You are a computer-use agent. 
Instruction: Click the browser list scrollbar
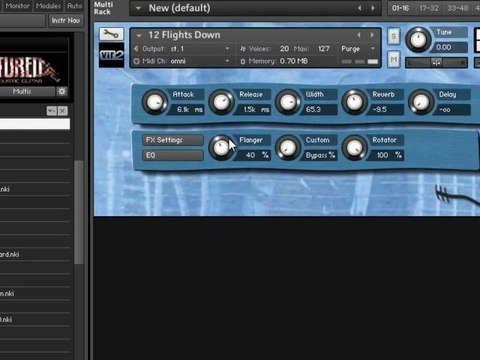coord(79,212)
